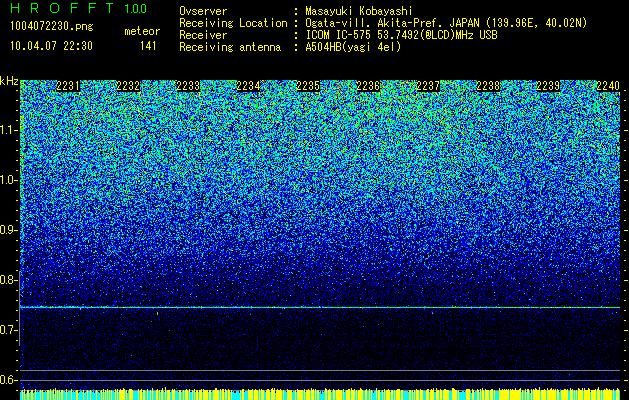Click the 'Receiving antenna' label
The width and height of the screenshot is (629, 400).
[x=230, y=47]
